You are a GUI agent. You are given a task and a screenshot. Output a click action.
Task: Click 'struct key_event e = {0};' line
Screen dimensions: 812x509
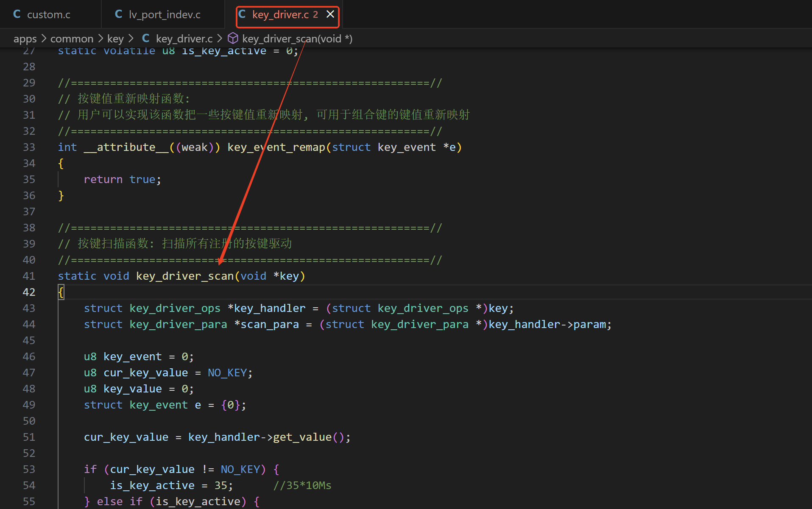pos(165,405)
